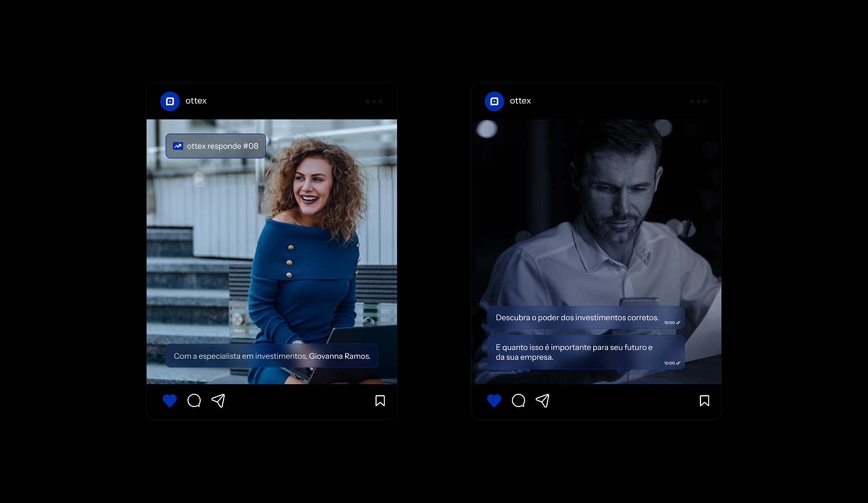The width and height of the screenshot is (868, 503).
Task: Click ottex avatar on right post
Action: click(x=494, y=101)
